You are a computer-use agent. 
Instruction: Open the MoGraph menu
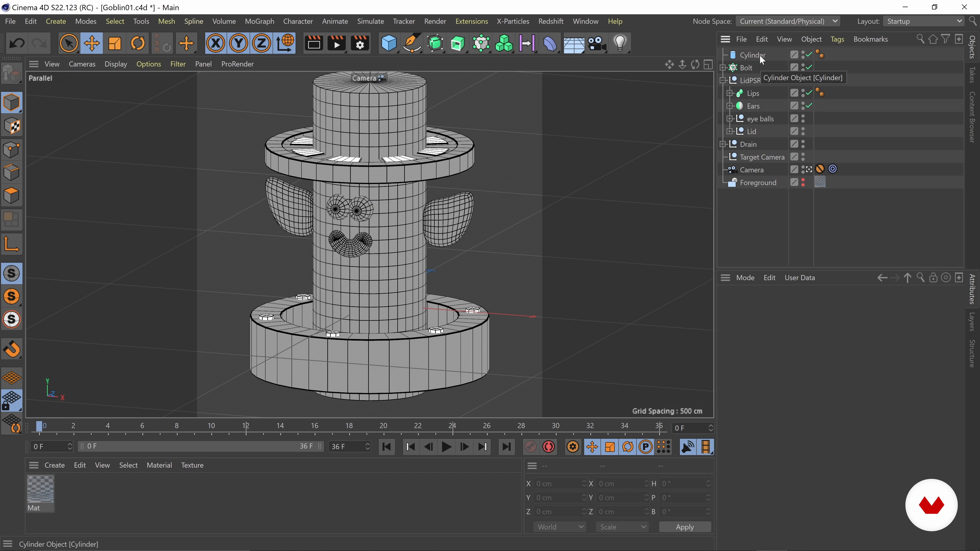tap(260, 21)
